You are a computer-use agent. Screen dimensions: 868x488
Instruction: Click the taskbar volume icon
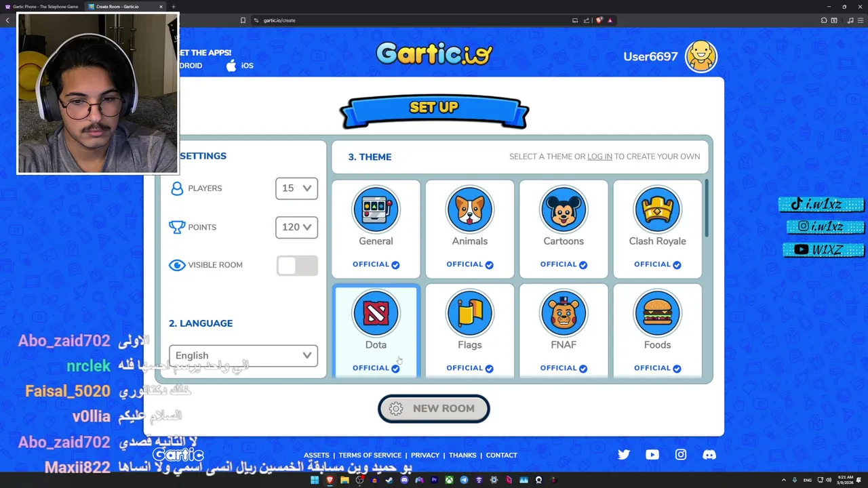829,480
